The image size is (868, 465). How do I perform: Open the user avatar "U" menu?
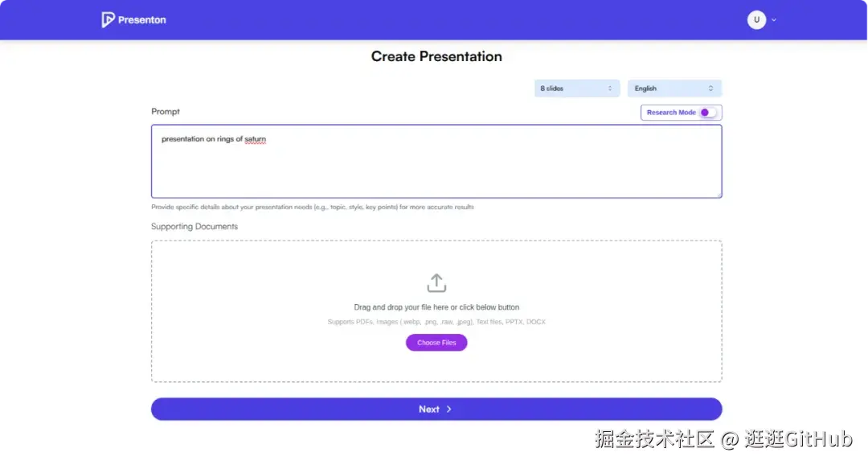pyautogui.click(x=756, y=19)
